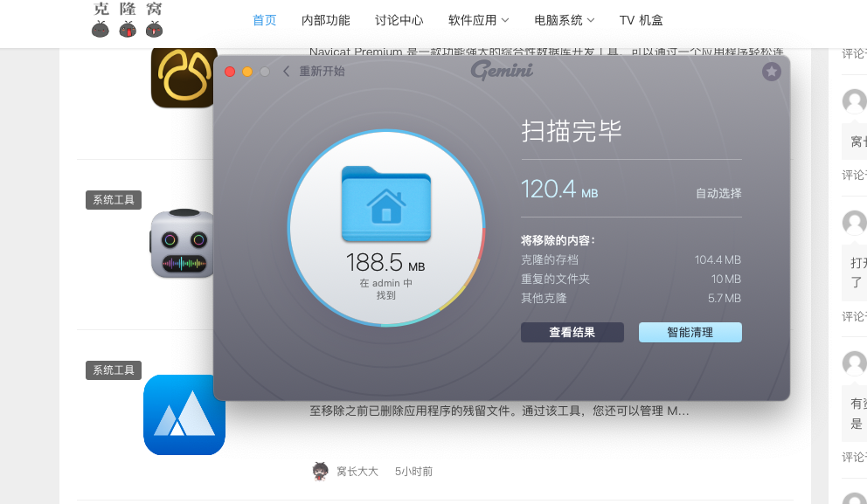Viewport: 867px width, 504px height.
Task: Open the TV 机盒 menu item
Action: (642, 20)
